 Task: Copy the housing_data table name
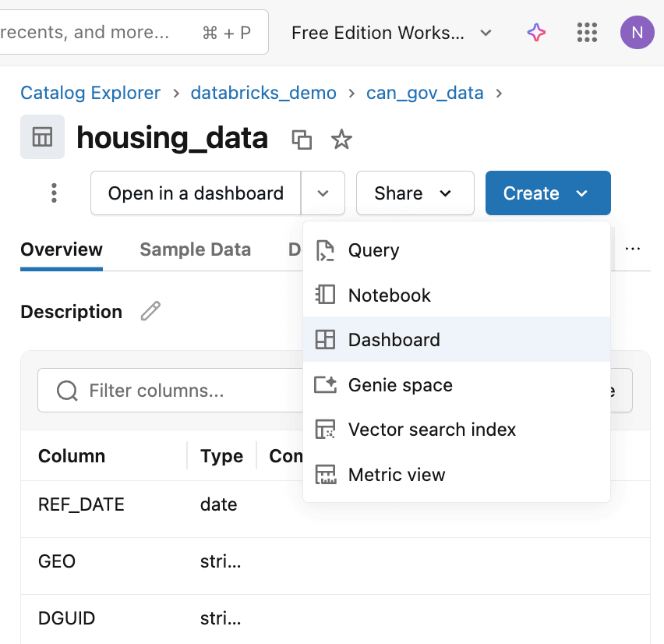[x=302, y=140]
